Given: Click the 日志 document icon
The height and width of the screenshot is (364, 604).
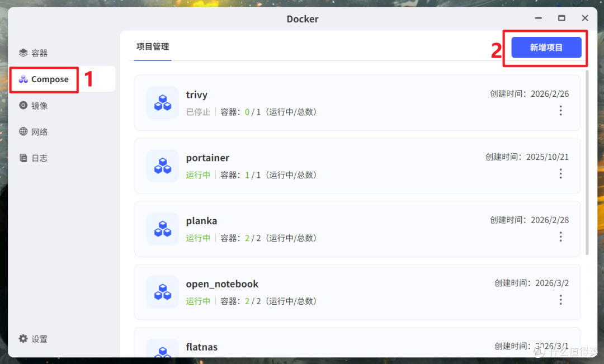Looking at the screenshot, I should tap(23, 158).
